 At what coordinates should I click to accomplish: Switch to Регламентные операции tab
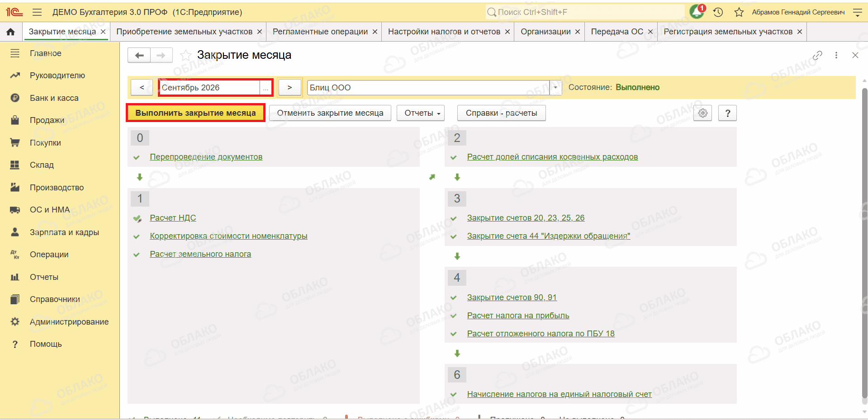coord(320,32)
